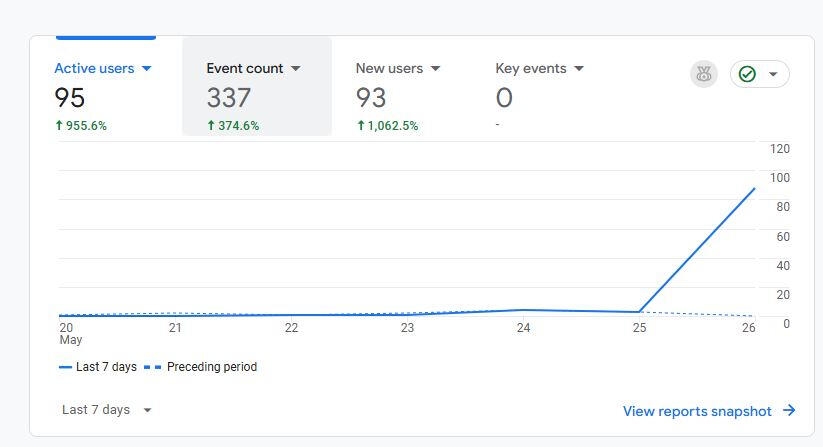This screenshot has height=447, width=823.
Task: Open the Last 7 days date range selector
Action: tap(107, 410)
